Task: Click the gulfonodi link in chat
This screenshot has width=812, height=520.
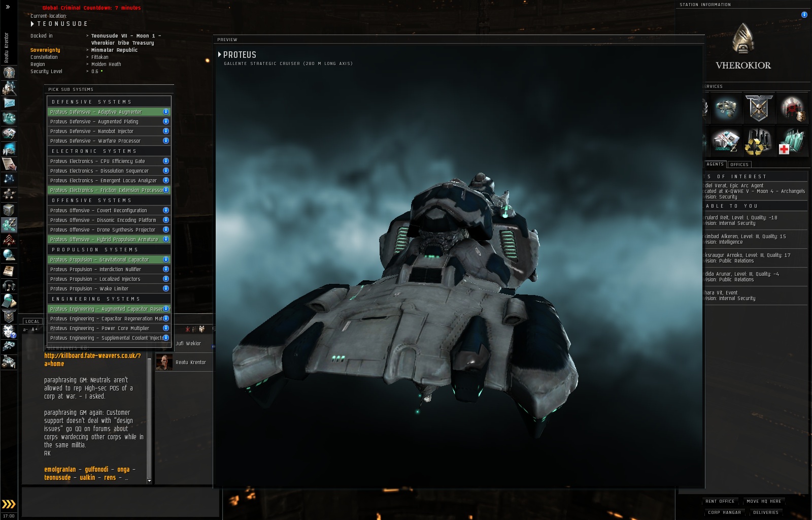Action: tap(96, 469)
